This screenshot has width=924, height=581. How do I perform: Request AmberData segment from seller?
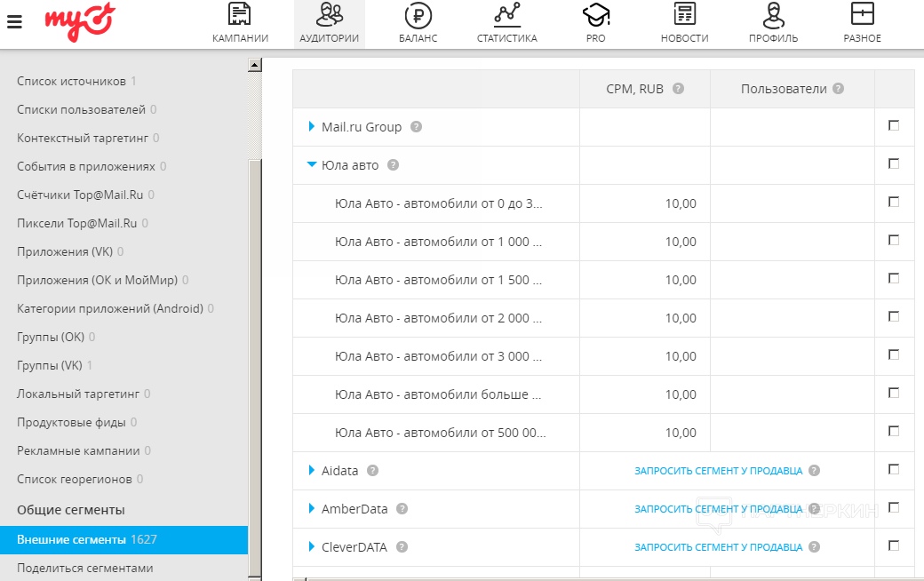pos(719,509)
